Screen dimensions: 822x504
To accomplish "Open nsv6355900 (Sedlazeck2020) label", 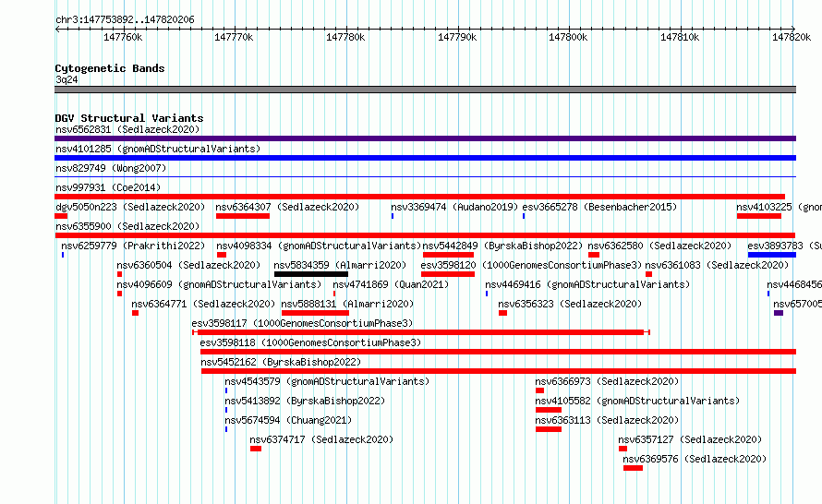I will tap(127, 226).
